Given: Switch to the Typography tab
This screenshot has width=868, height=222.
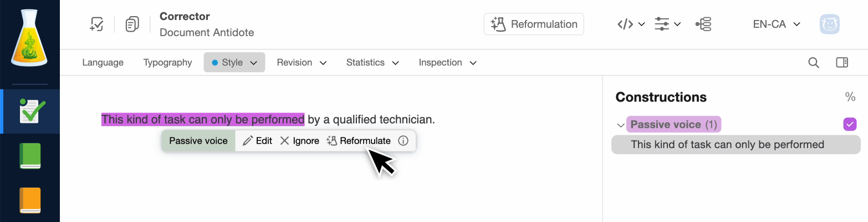Looking at the screenshot, I should [x=167, y=63].
